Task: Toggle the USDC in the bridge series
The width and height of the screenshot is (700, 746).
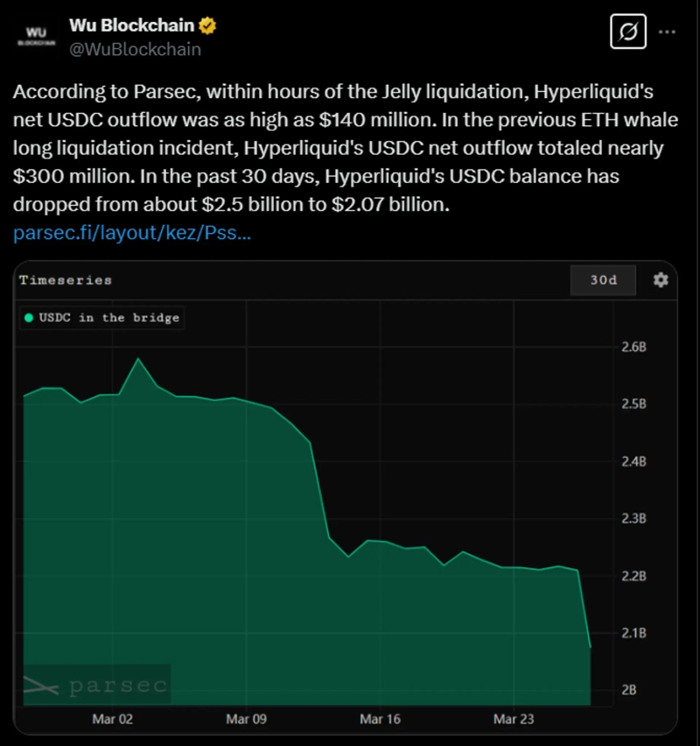Action: pyautogui.click(x=108, y=318)
